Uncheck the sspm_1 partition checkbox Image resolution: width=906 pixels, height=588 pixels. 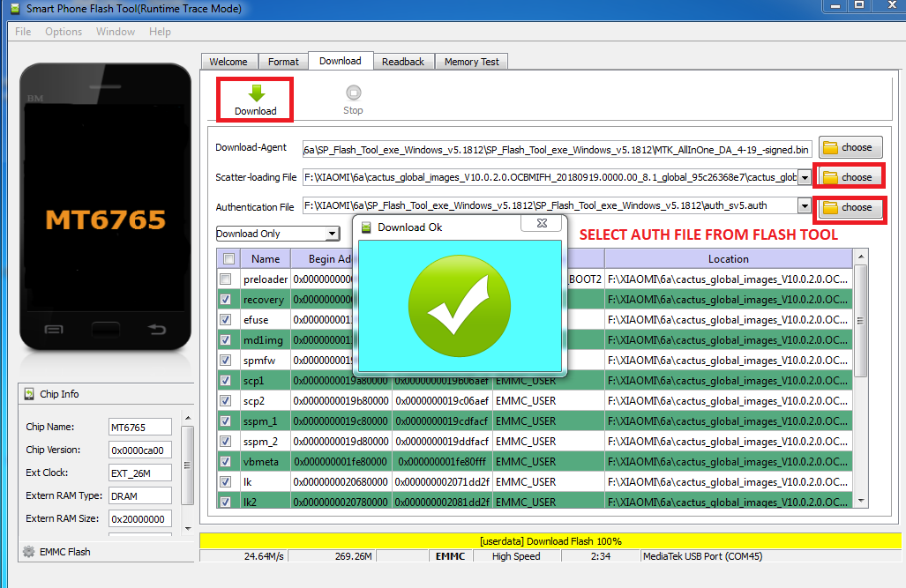click(225, 421)
